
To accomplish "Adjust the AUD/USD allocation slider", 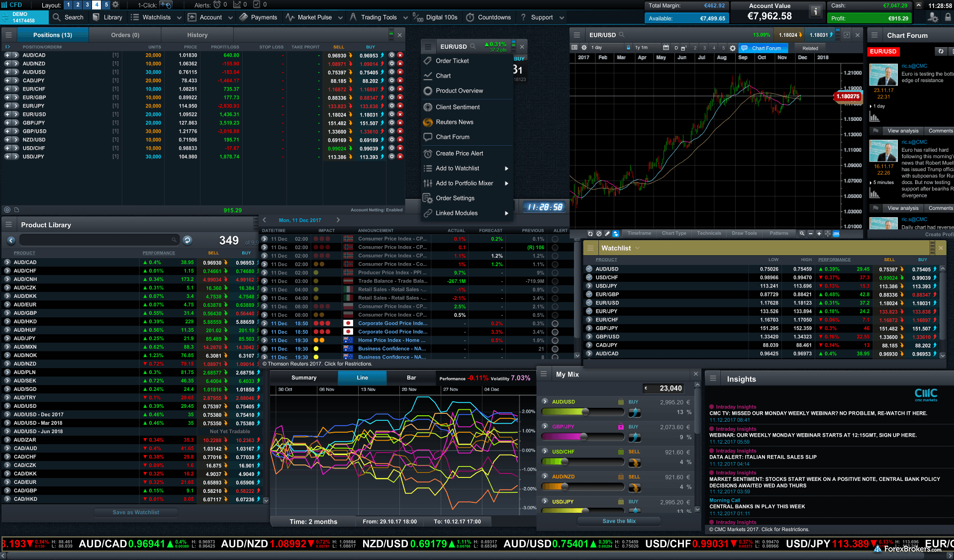I will (582, 412).
